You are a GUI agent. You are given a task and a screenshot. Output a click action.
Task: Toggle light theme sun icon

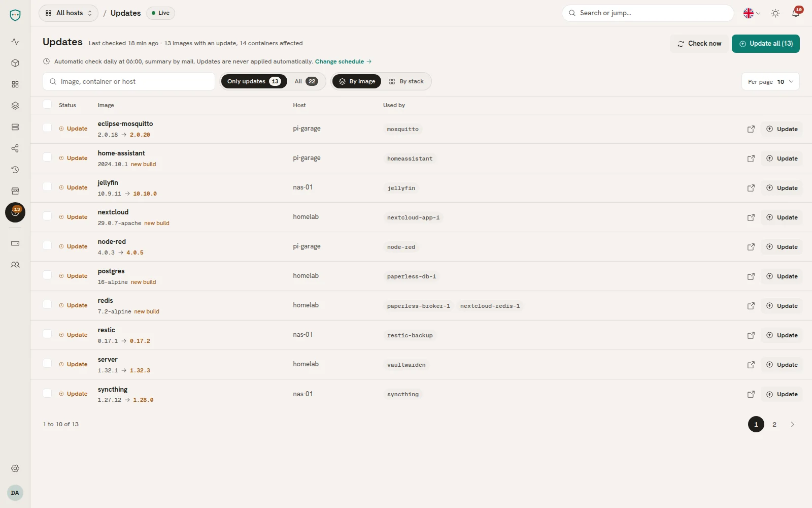[x=775, y=13]
